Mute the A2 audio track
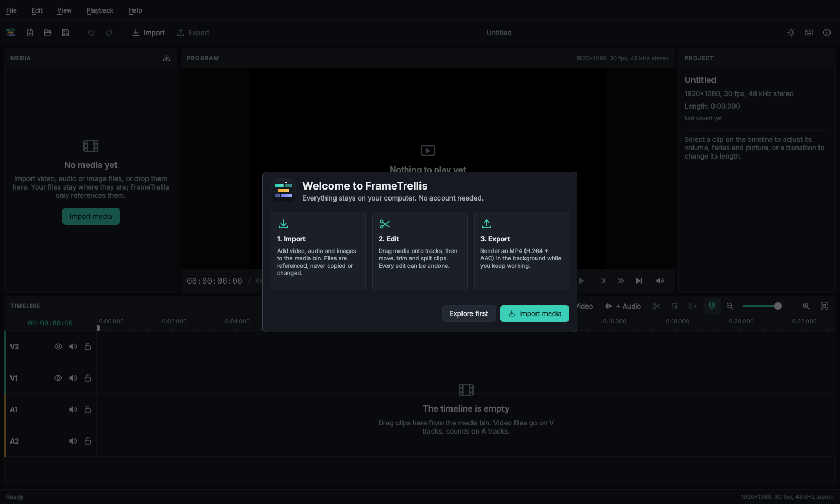Viewport: 840px width, 504px height. 73,441
